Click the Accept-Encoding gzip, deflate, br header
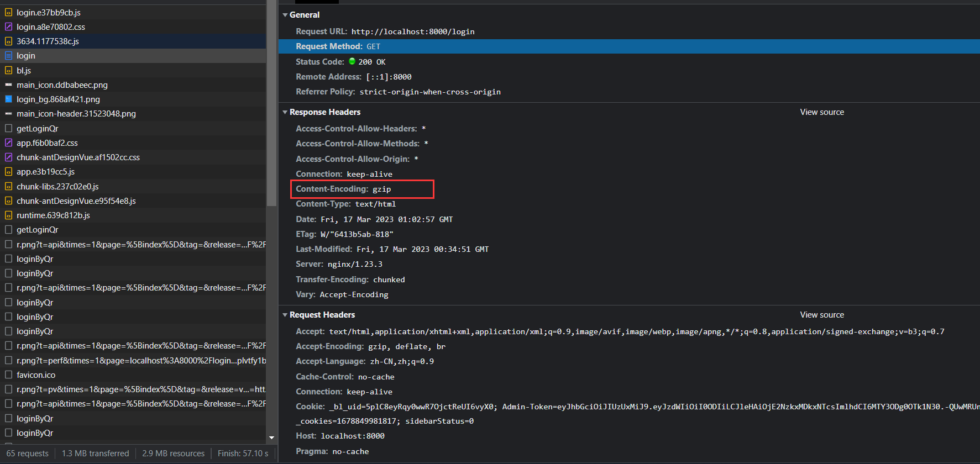The image size is (980, 464). [370, 346]
